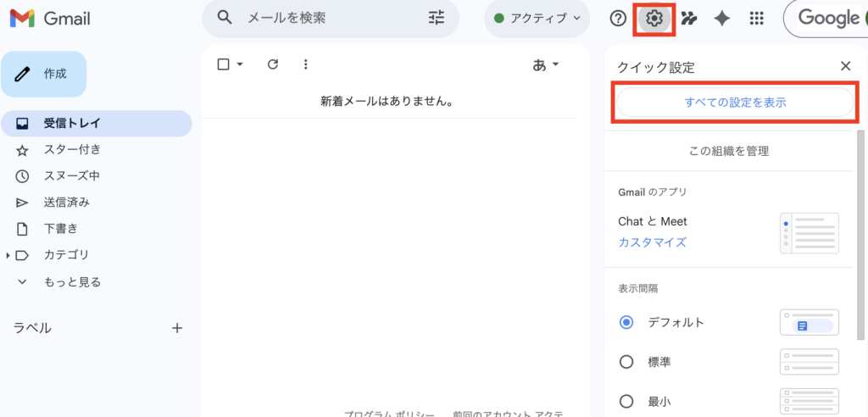Select the デフォルト density radio button

[626, 322]
